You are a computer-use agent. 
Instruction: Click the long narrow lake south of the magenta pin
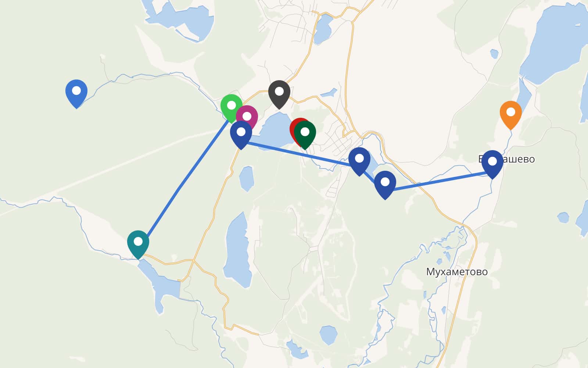tap(237, 250)
